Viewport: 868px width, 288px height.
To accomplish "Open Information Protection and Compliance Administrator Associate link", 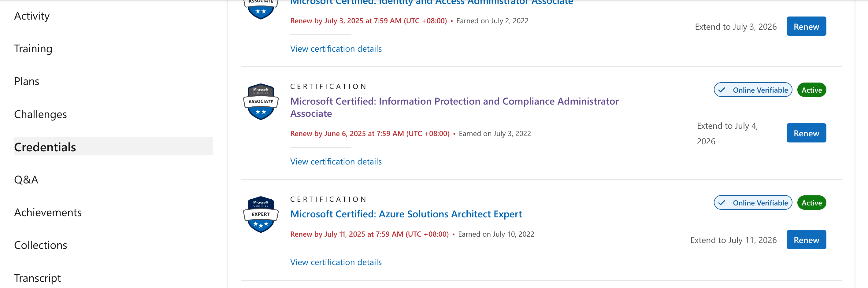I will [x=454, y=107].
